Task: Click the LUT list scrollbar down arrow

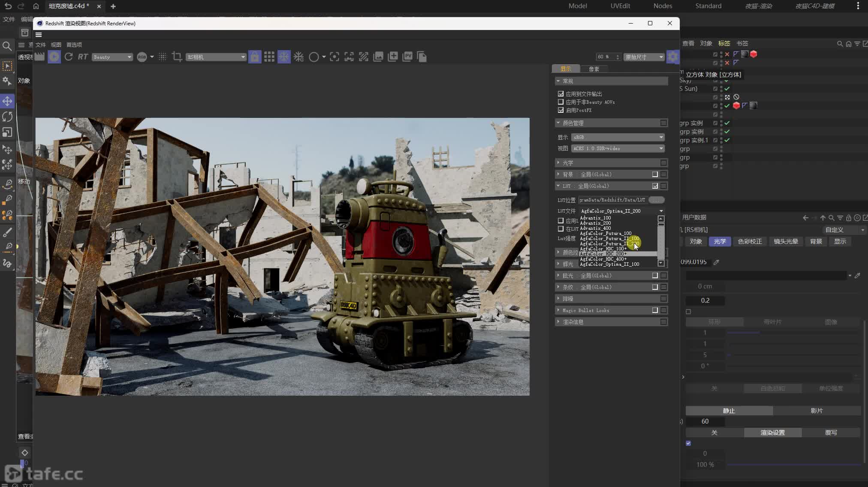Action: 661,263
